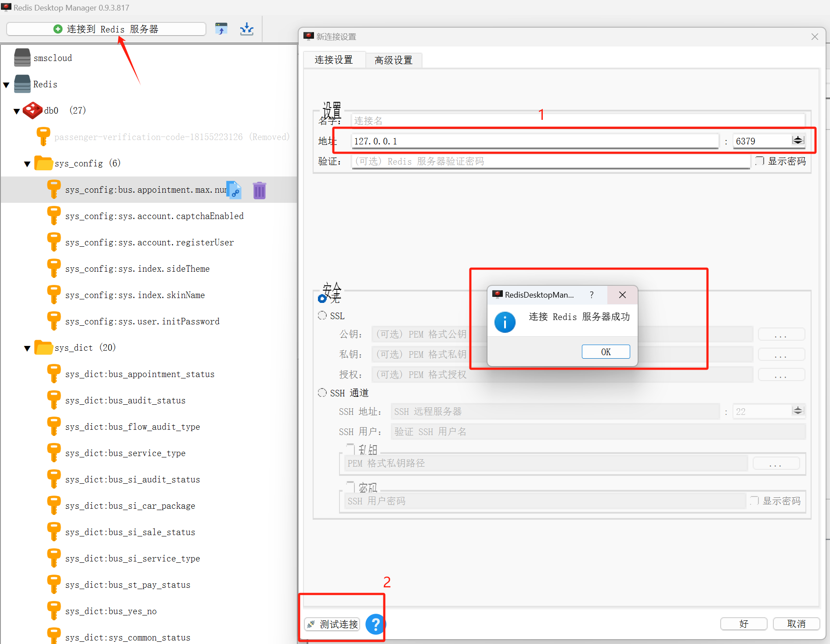The image size is (830, 644).
Task: Click key icon for bus_si_sale_status
Action: click(x=54, y=532)
